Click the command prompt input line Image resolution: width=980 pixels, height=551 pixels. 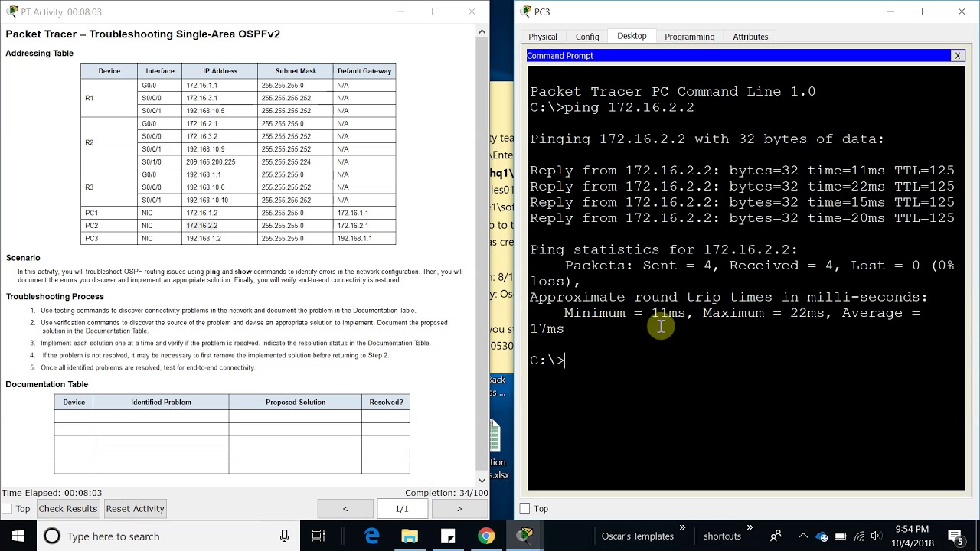pos(746,360)
